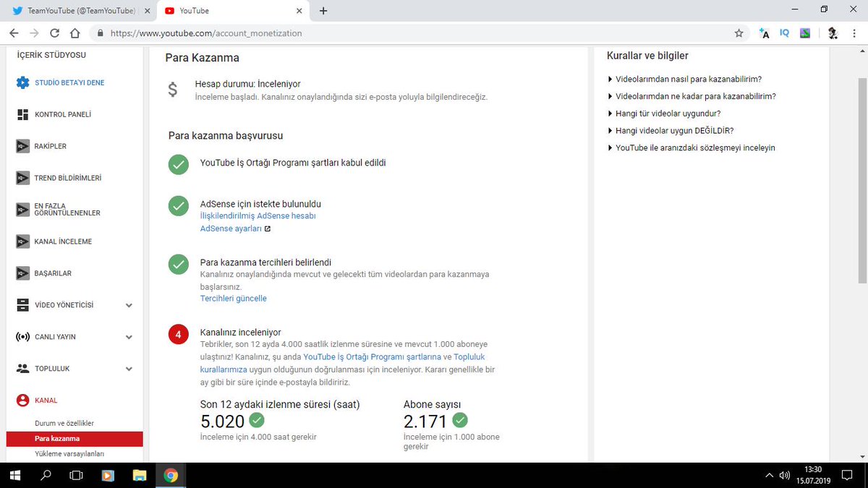Click the subscriber count 2.171
Screen dimensions: 868x488
click(425, 421)
